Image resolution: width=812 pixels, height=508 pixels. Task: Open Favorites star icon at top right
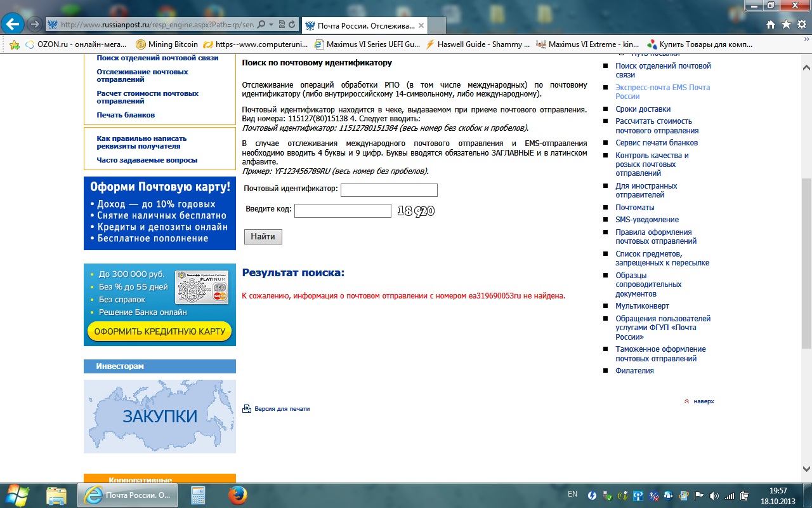tap(786, 25)
